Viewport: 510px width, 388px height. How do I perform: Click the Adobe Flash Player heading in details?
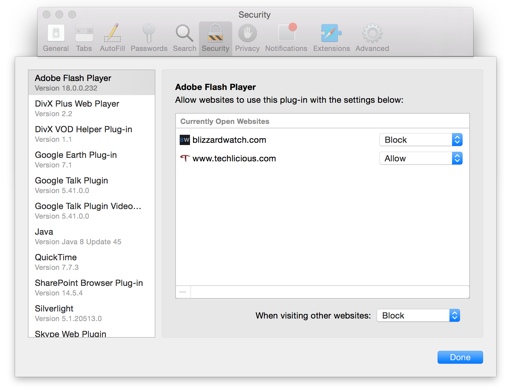point(215,87)
